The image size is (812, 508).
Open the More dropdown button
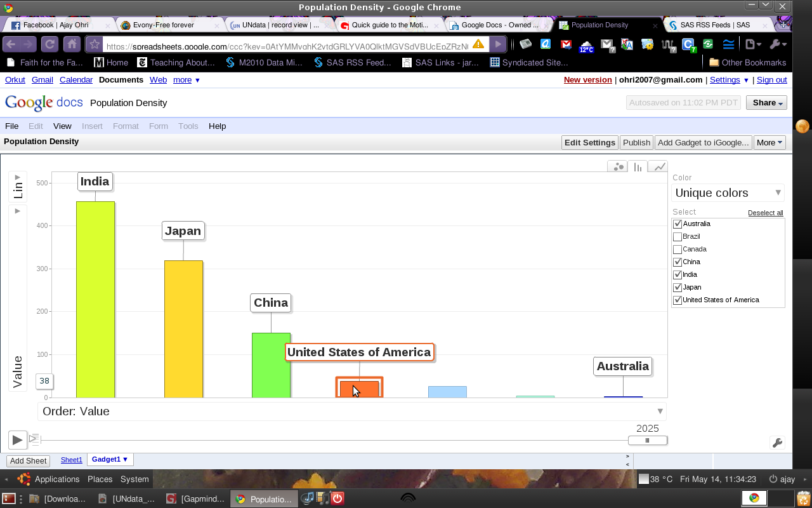click(769, 142)
